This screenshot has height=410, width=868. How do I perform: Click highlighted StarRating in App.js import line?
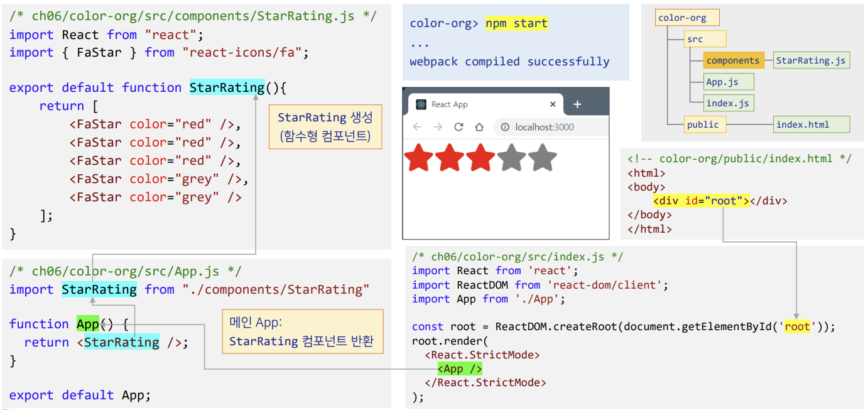(x=99, y=289)
